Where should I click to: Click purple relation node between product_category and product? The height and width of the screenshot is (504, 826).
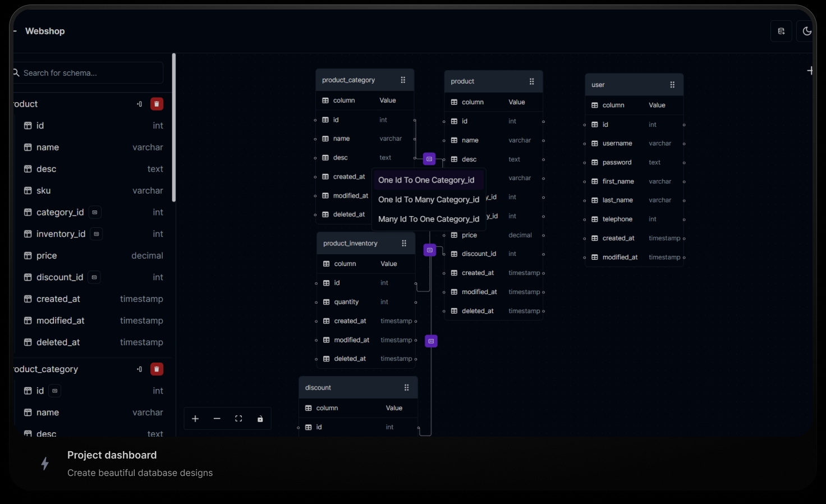point(429,159)
